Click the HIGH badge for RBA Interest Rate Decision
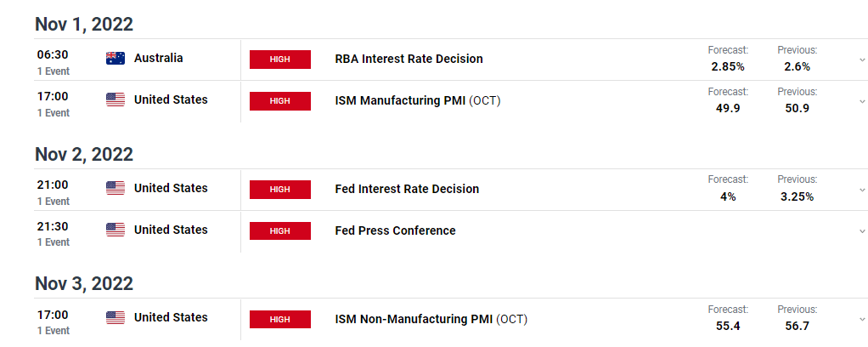 click(x=280, y=60)
